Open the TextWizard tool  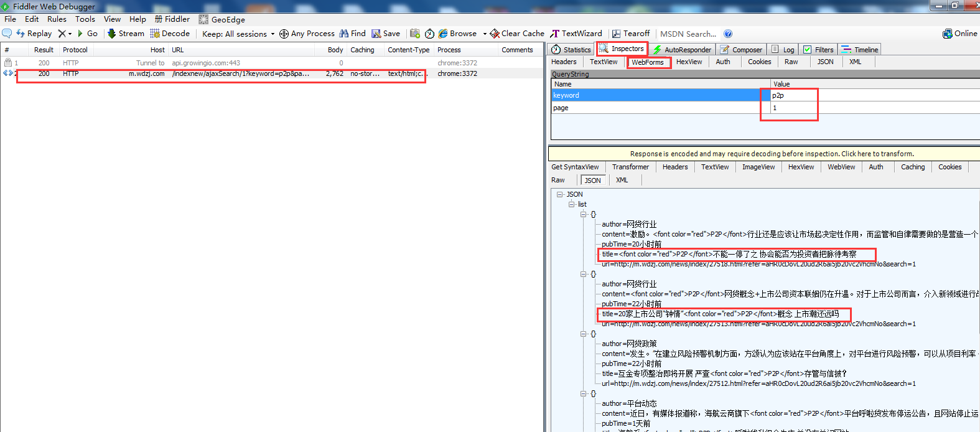(x=576, y=34)
